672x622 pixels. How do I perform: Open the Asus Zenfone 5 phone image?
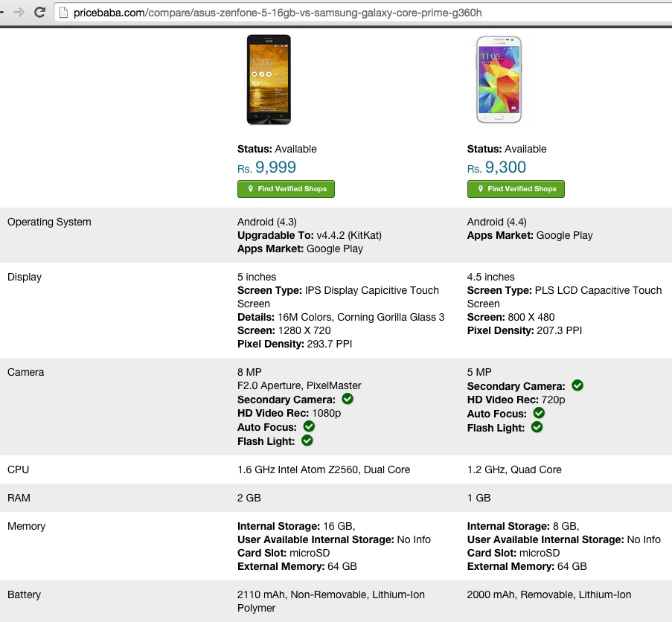[269, 80]
